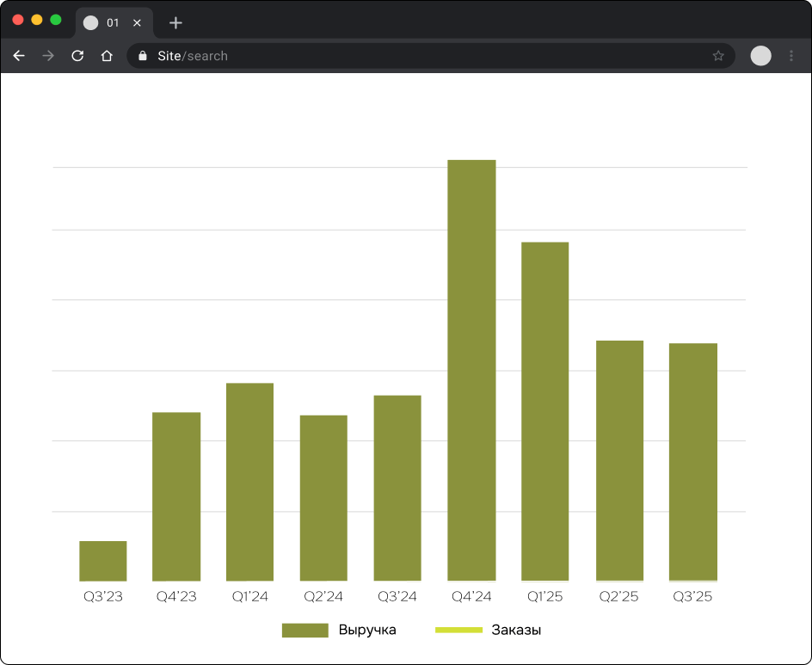Open a new tab with plus
The height and width of the screenshot is (665, 812).
point(175,23)
